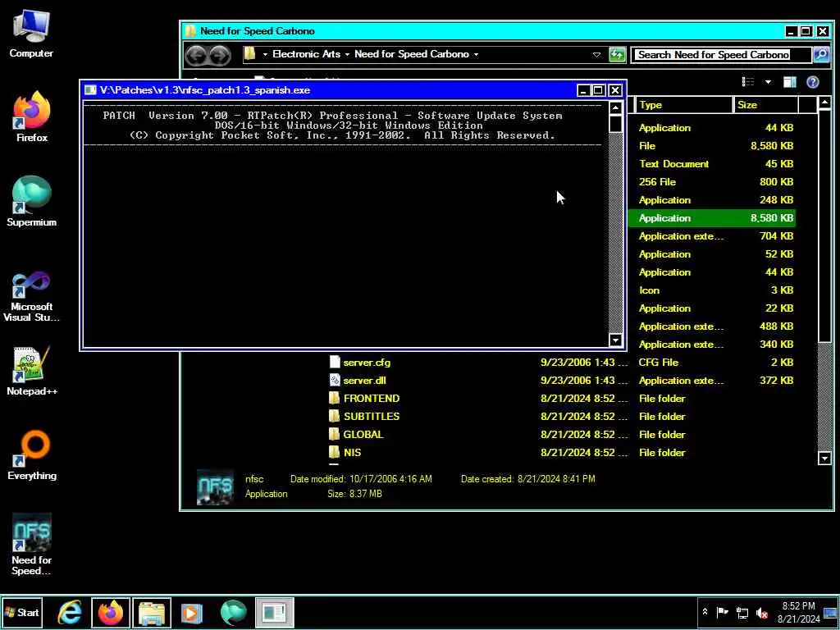Click the console window scroll up arrow
Image resolution: width=840 pixels, height=630 pixels.
click(x=615, y=108)
